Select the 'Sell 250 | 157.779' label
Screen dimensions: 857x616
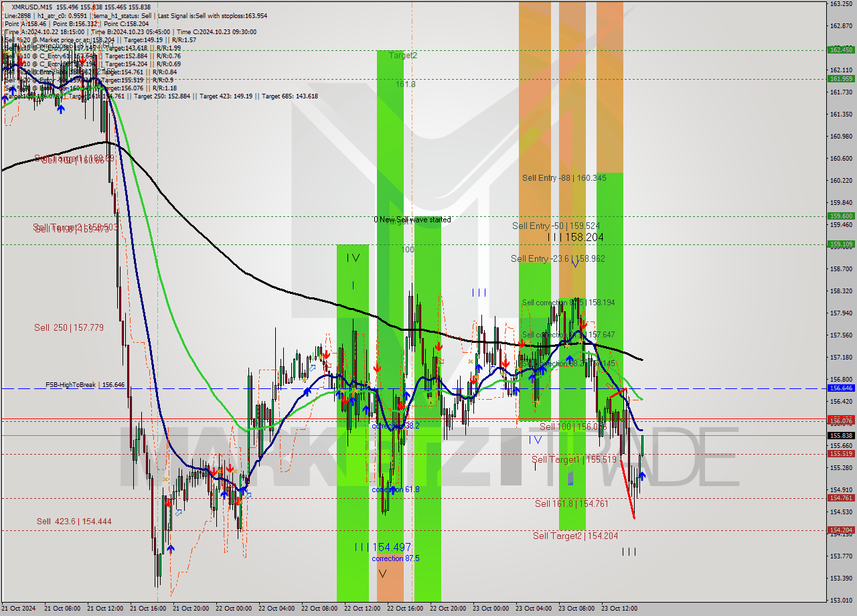69,327
